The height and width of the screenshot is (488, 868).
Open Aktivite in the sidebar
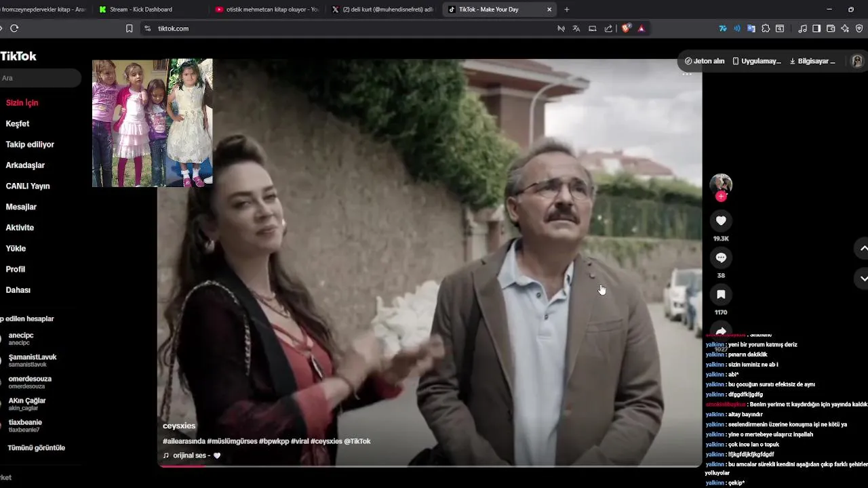point(20,228)
